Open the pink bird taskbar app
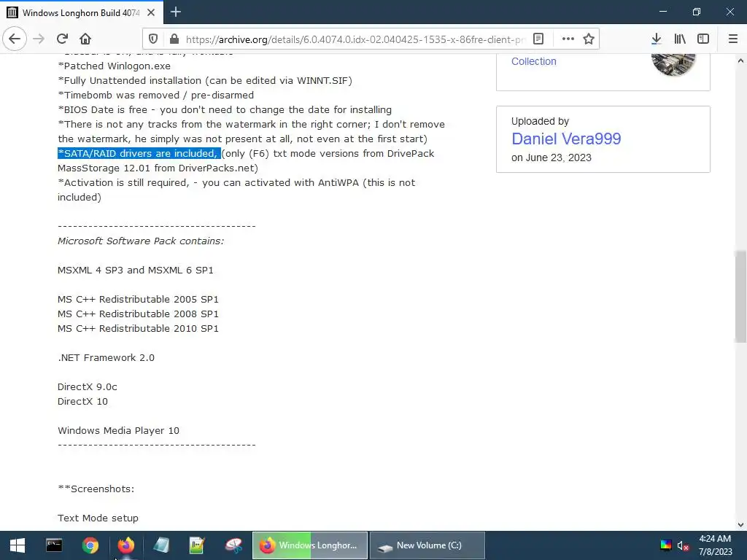 [233, 545]
